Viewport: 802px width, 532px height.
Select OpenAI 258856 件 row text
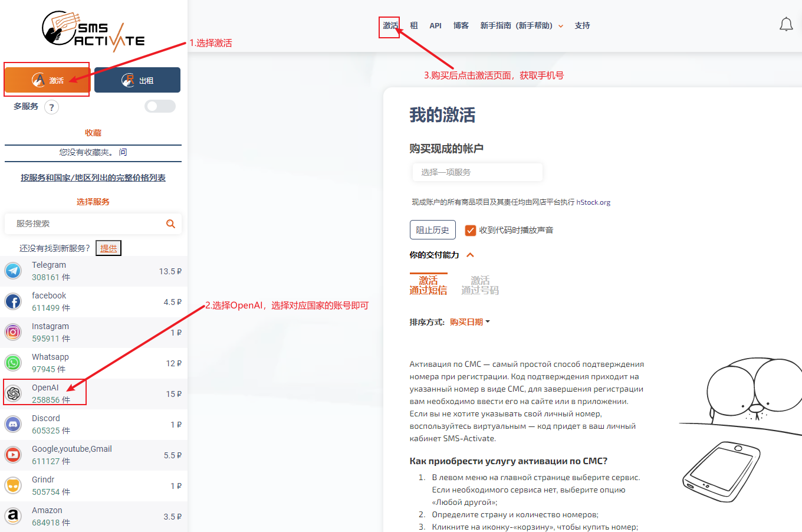[x=51, y=394]
